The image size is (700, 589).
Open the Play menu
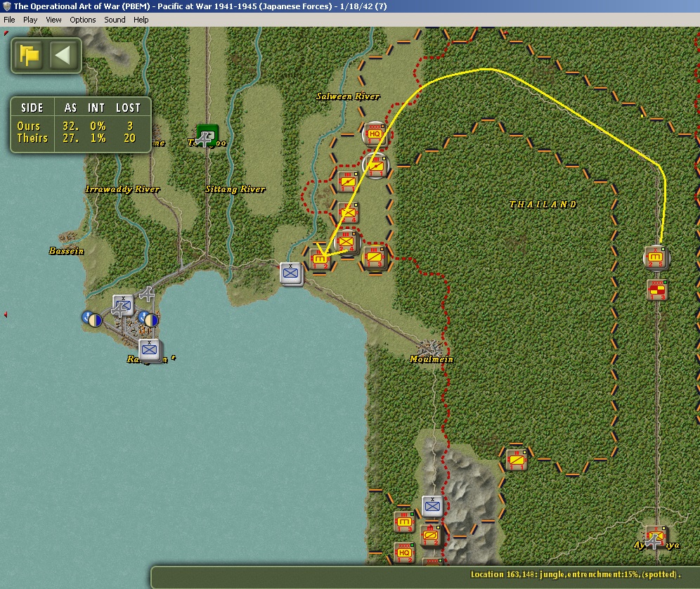pos(30,20)
